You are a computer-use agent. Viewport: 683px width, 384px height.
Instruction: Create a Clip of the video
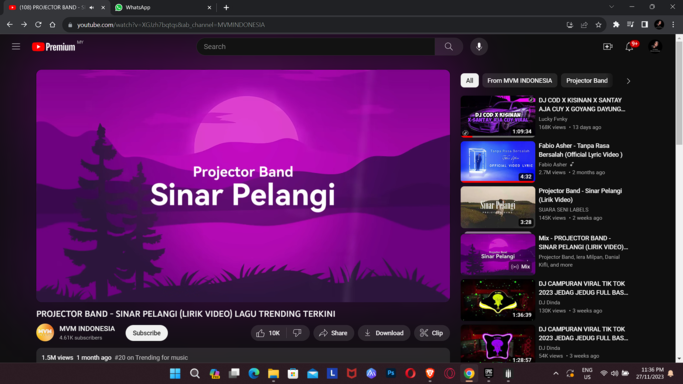click(x=432, y=333)
